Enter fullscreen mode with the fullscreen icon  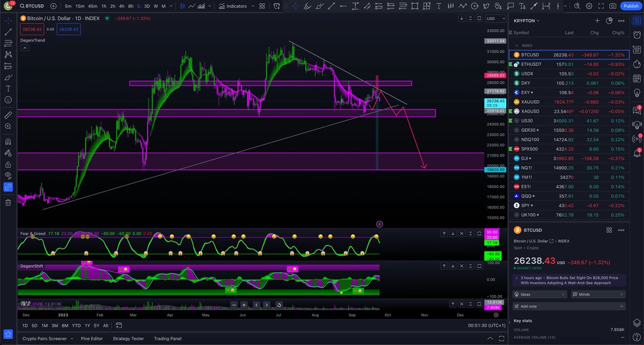601,6
